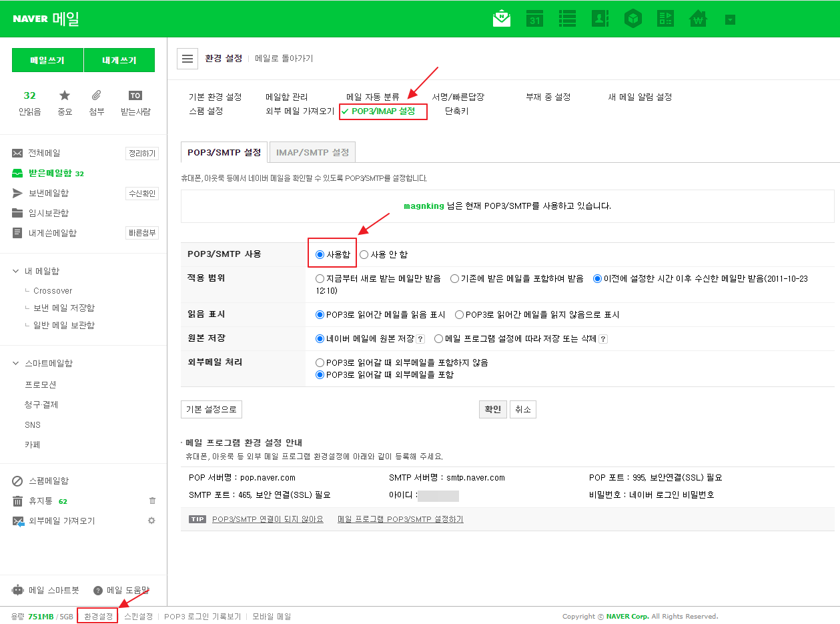
Task: Open 메일 자동 분류 settings menu
Action: 373,97
